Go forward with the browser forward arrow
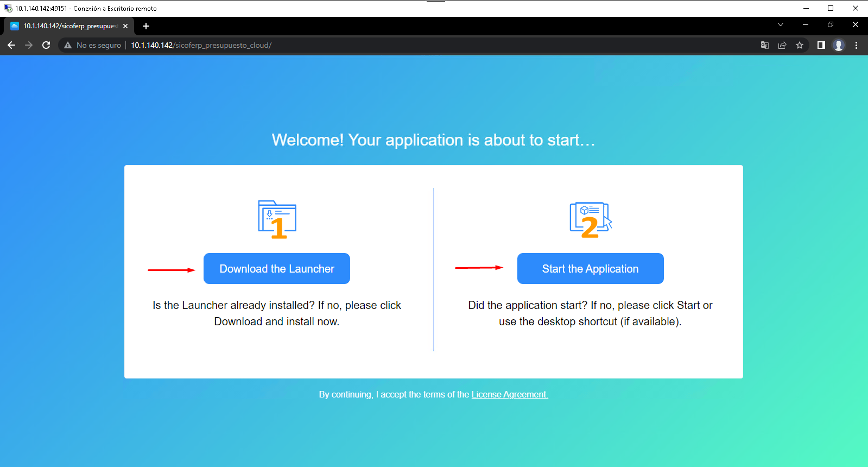Image resolution: width=868 pixels, height=467 pixels. [29, 45]
